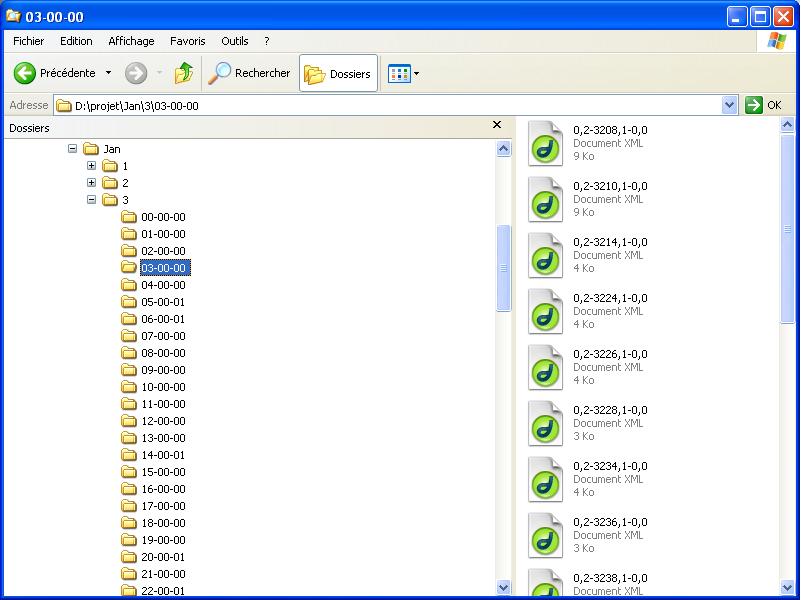The height and width of the screenshot is (600, 806).
Task: Collapse folder 3 in the tree
Action: tap(91, 199)
